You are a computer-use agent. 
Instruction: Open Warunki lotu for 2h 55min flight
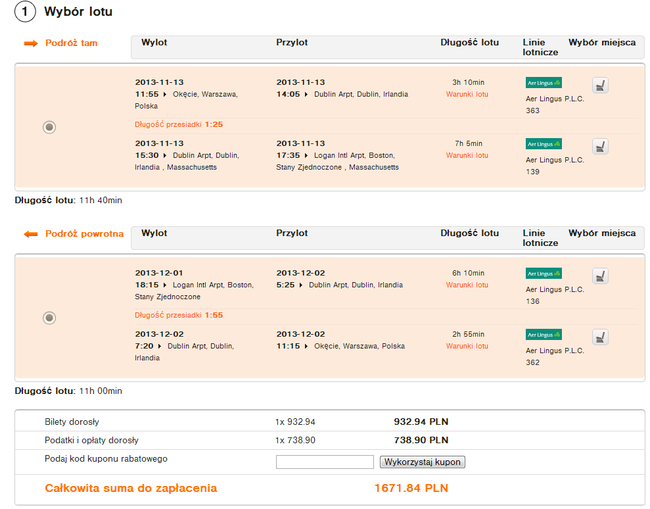(x=467, y=346)
